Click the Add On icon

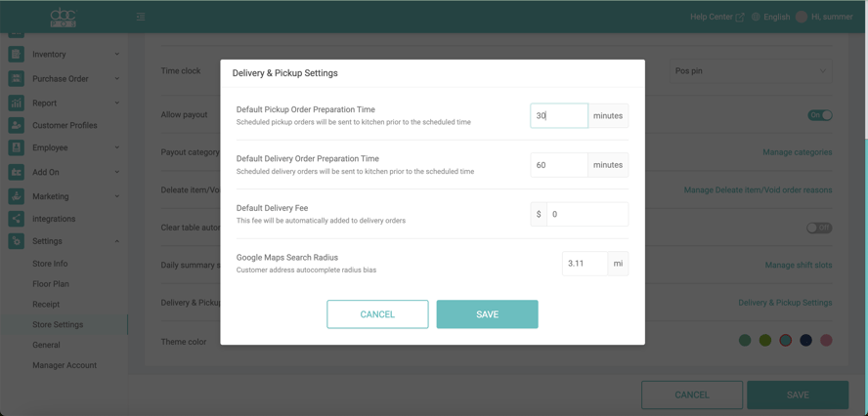(16, 172)
